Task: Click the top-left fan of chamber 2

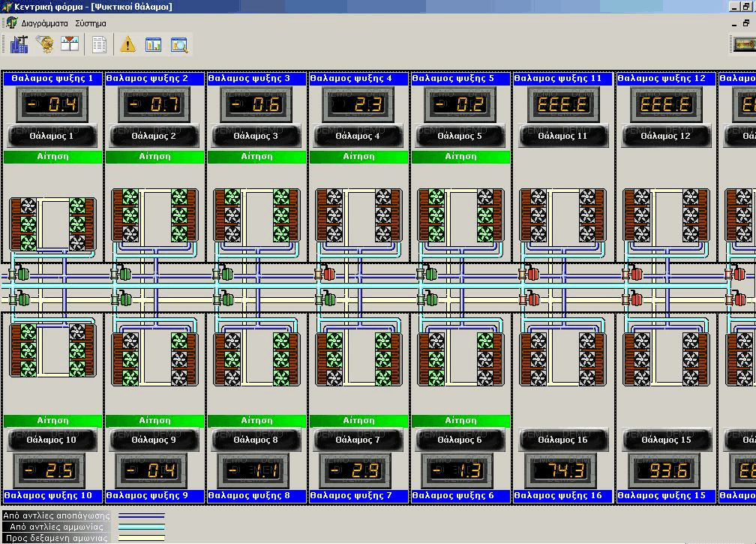Action: 130,198
